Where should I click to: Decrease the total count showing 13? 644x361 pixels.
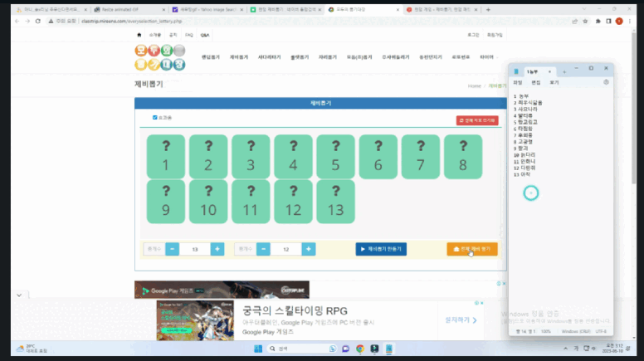pyautogui.click(x=172, y=249)
